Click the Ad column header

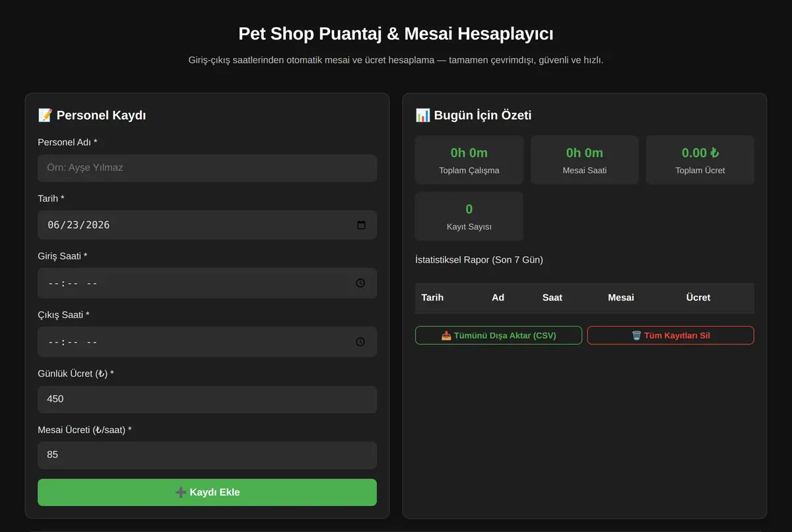pos(498,298)
